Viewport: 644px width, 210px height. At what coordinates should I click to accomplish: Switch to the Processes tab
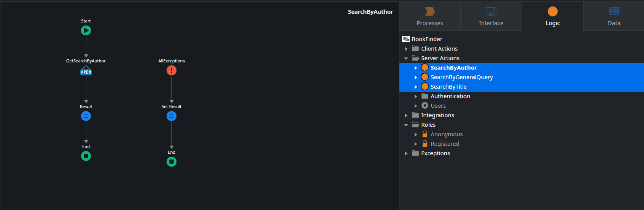[x=430, y=16]
